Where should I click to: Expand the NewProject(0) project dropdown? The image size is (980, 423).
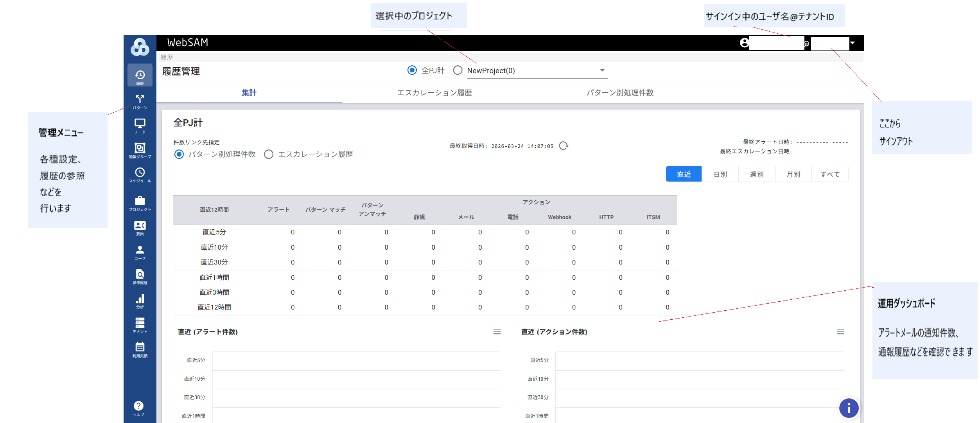tap(602, 70)
